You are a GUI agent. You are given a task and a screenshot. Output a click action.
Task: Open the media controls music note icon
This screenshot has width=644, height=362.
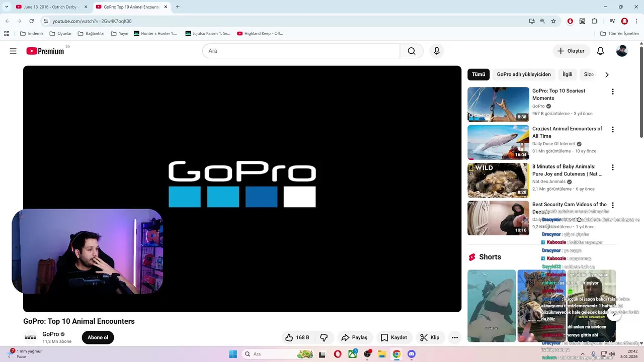click(612, 21)
